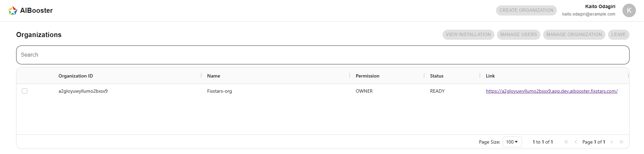This screenshot has height=154, width=644.
Task: Click the AIBooster star logo icon
Action: click(13, 10)
